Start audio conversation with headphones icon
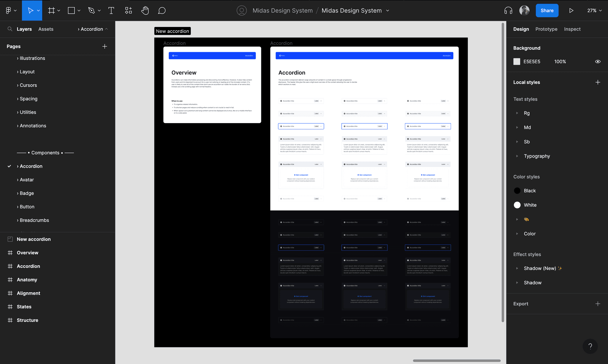Image resolution: width=608 pixels, height=364 pixels. 508,11
